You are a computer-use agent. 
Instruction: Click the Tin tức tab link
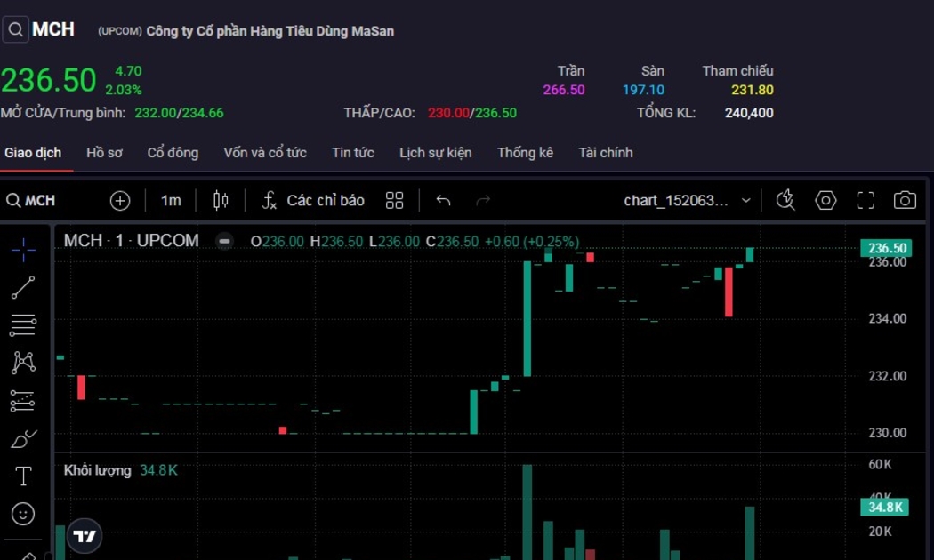353,153
